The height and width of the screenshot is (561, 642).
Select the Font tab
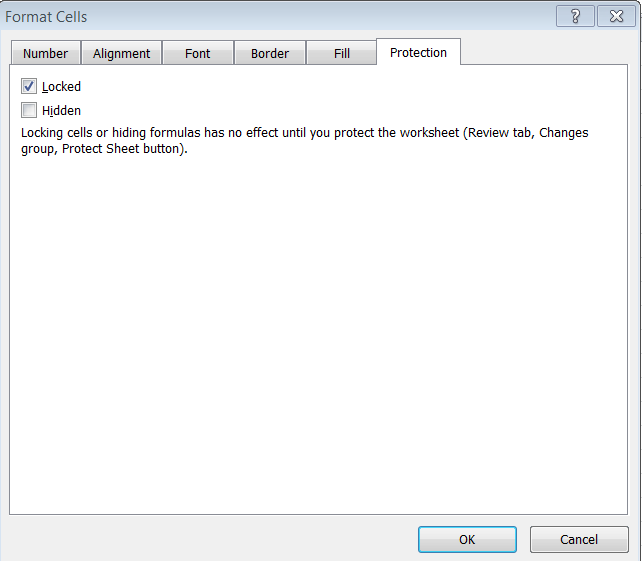click(198, 54)
